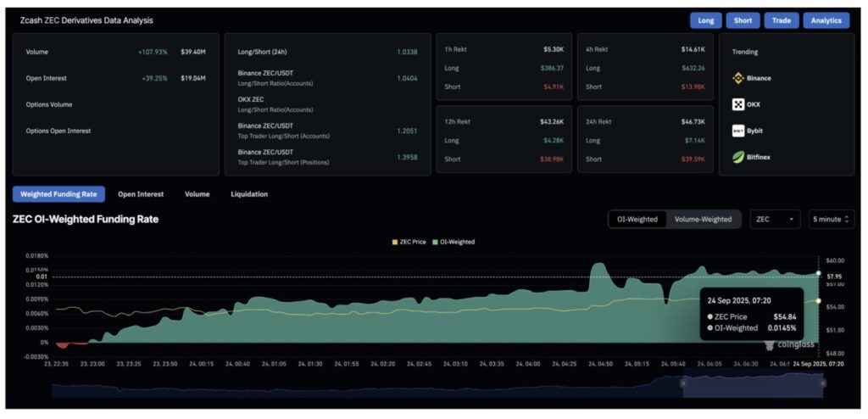The height and width of the screenshot is (419, 868).
Task: Switch to Volume-Weighted funding mode
Action: click(703, 219)
